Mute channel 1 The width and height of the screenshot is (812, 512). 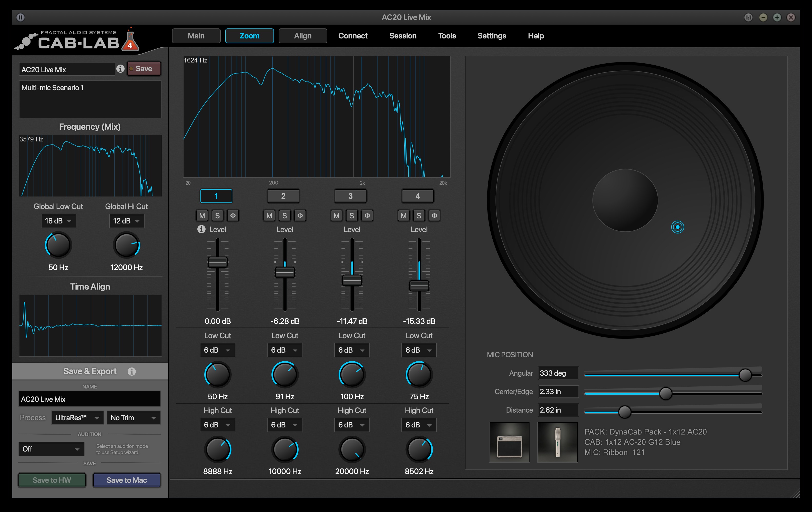click(x=202, y=216)
